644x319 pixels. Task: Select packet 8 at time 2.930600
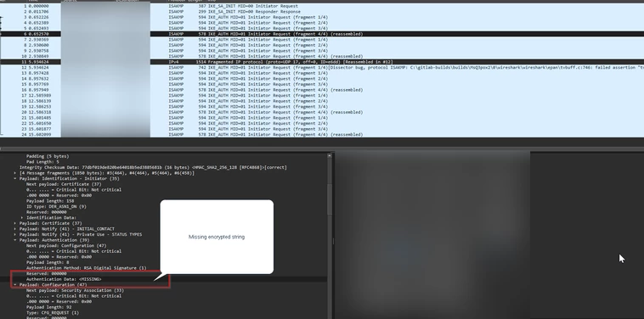click(x=322, y=45)
